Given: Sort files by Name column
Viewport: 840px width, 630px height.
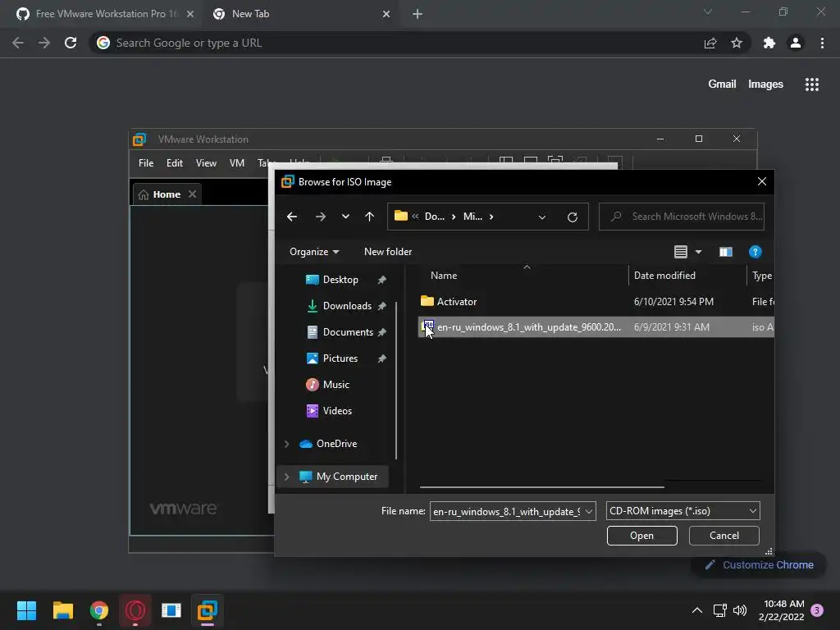Looking at the screenshot, I should tap(444, 276).
